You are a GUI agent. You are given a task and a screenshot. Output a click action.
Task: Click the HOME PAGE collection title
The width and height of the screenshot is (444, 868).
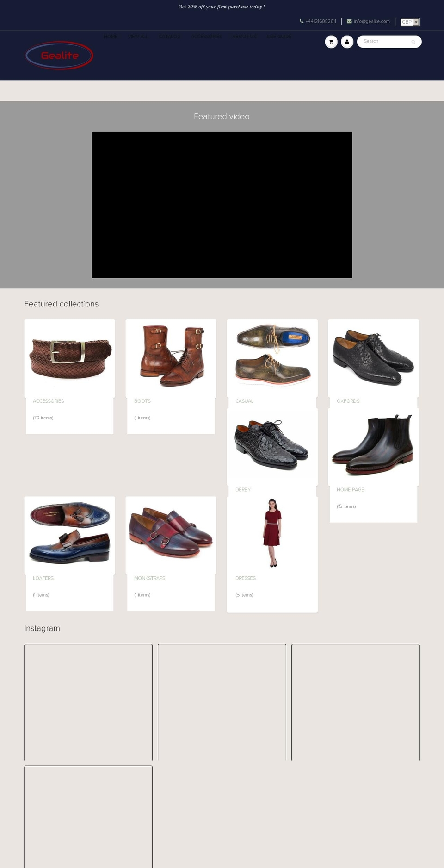pyautogui.click(x=351, y=490)
